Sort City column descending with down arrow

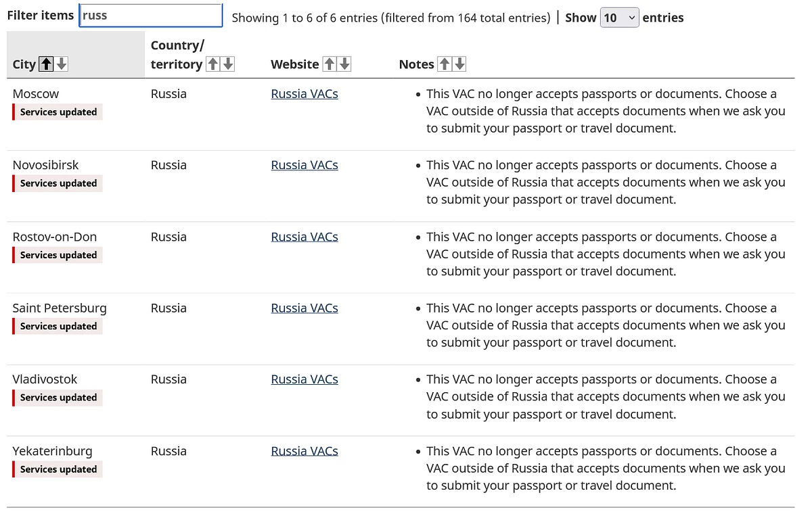pyautogui.click(x=62, y=64)
